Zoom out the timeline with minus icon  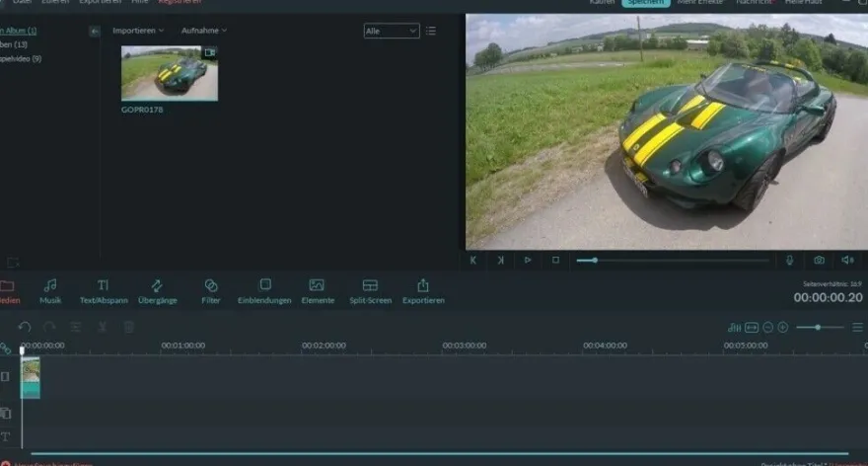pyautogui.click(x=767, y=328)
